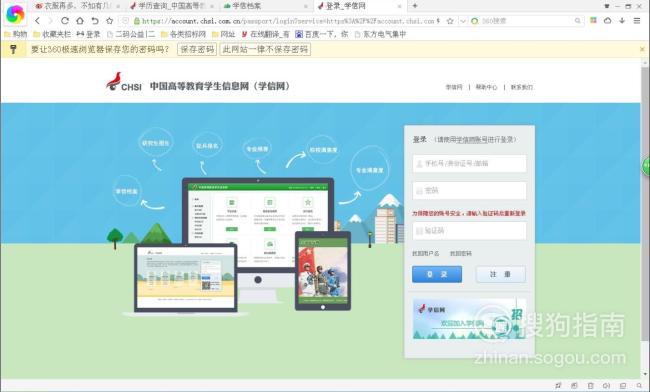The width and height of the screenshot is (650, 392).
Task: Focus the phone/ID/email username field
Action: point(469,163)
